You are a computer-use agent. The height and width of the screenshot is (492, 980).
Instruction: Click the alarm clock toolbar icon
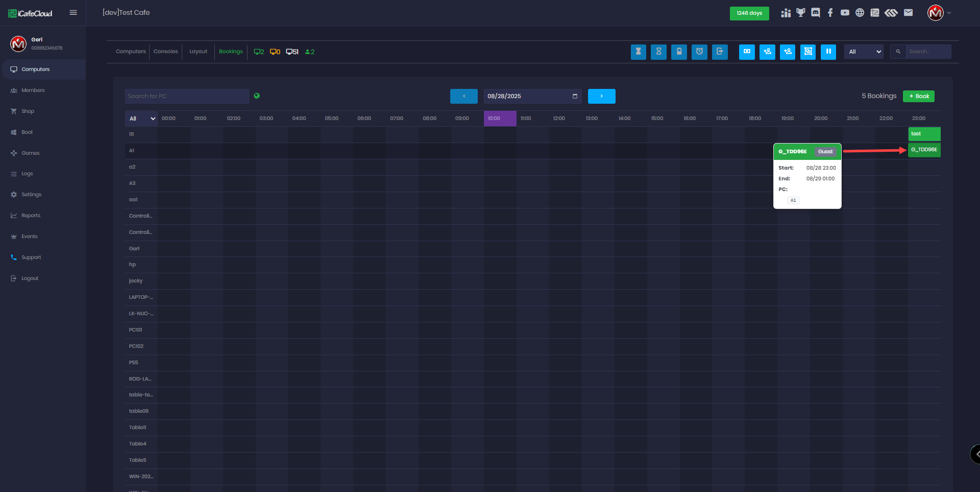pos(699,52)
